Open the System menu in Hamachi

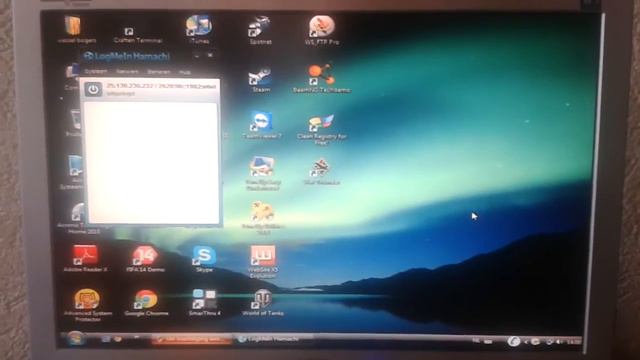click(x=96, y=71)
